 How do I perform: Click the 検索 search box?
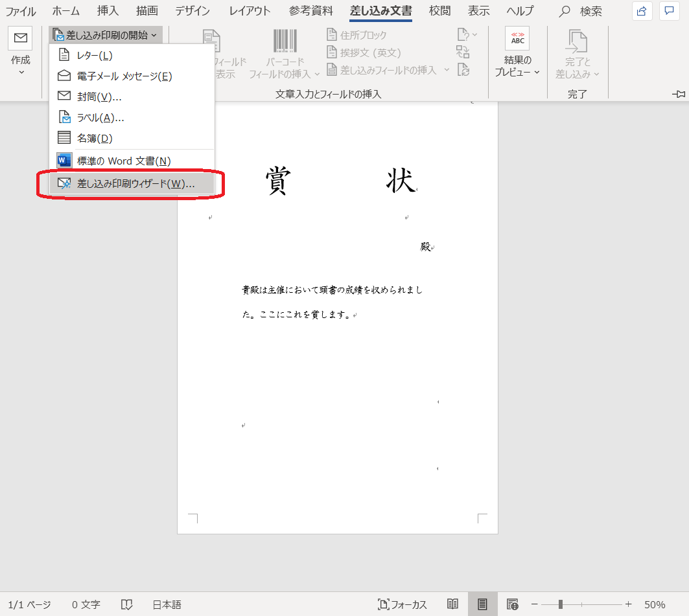pyautogui.click(x=582, y=11)
